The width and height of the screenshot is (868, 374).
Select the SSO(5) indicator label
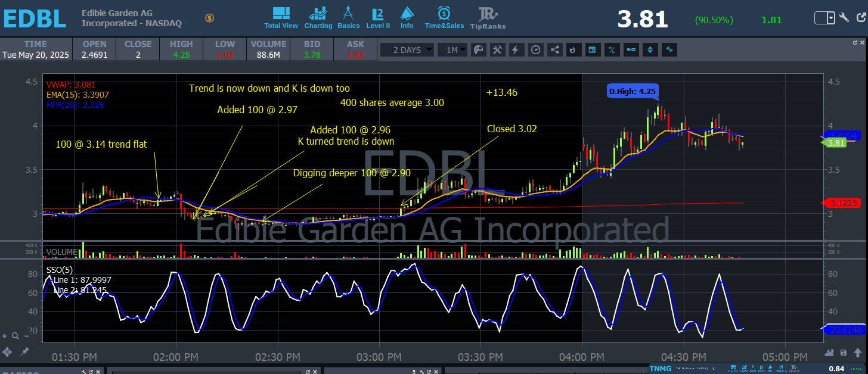(x=59, y=269)
